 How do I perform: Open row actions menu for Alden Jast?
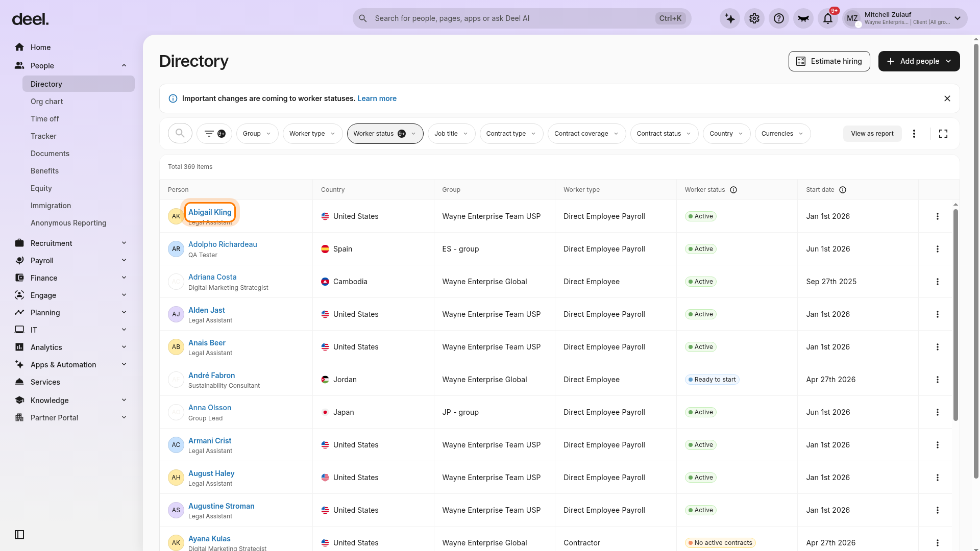point(938,314)
